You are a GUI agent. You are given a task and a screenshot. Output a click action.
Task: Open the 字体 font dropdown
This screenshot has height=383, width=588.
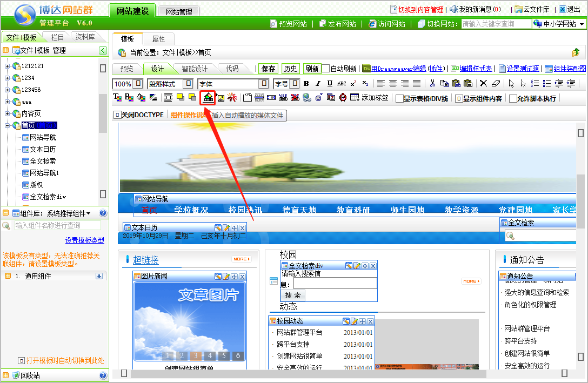point(263,84)
